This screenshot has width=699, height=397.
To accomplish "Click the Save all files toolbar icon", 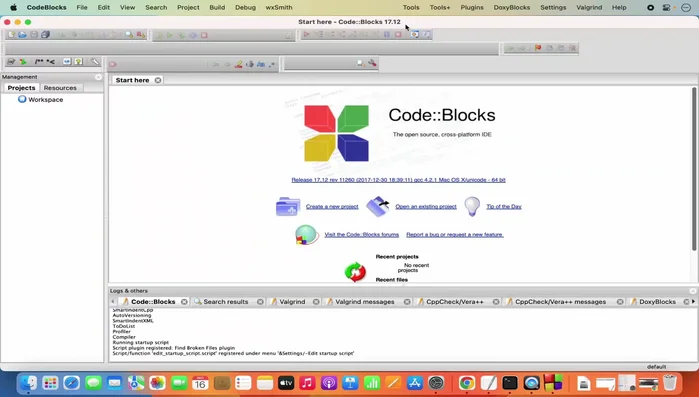I will point(45,35).
